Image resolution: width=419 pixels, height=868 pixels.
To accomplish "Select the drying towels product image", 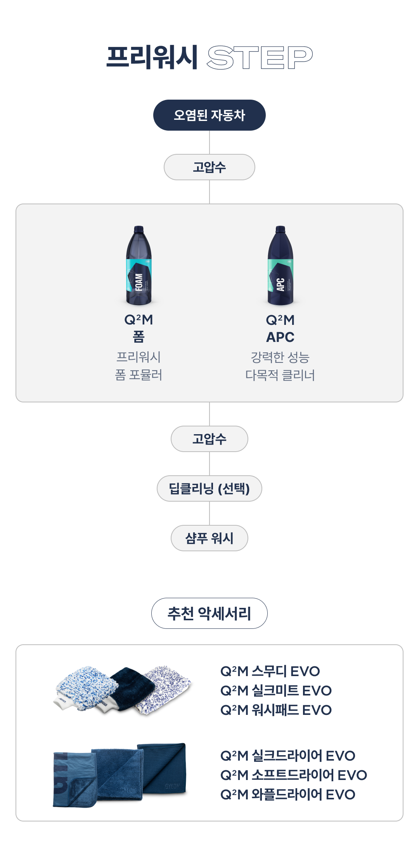I will [x=119, y=775].
